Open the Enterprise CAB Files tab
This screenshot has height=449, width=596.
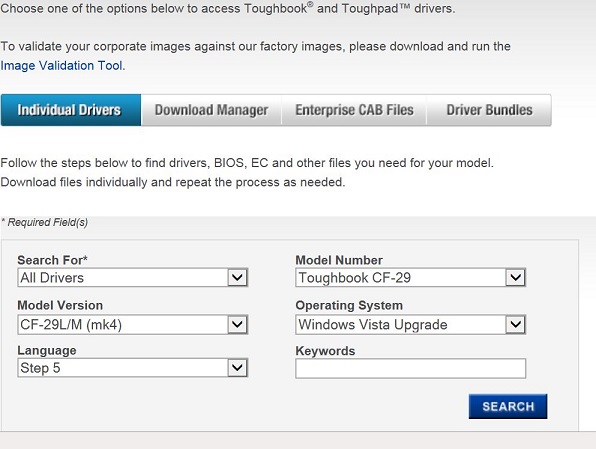point(354,110)
